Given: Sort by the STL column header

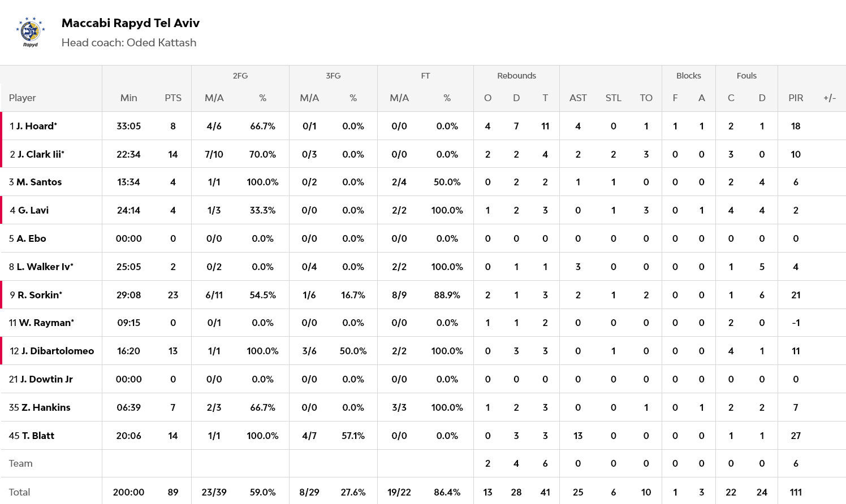Looking at the screenshot, I should (613, 98).
